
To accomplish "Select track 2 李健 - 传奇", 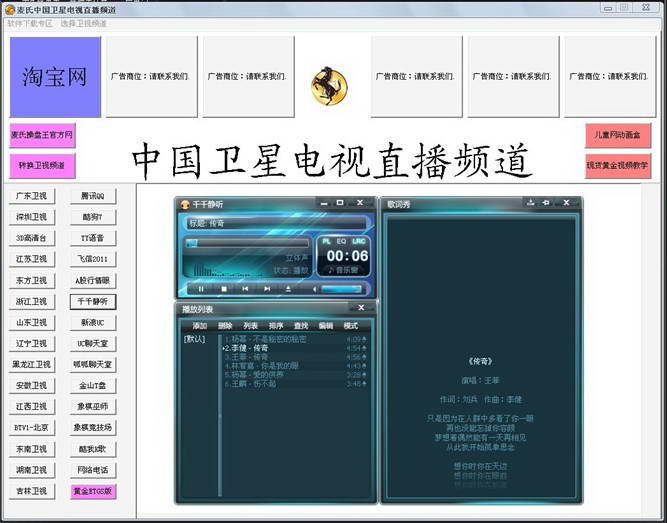I will (294, 348).
